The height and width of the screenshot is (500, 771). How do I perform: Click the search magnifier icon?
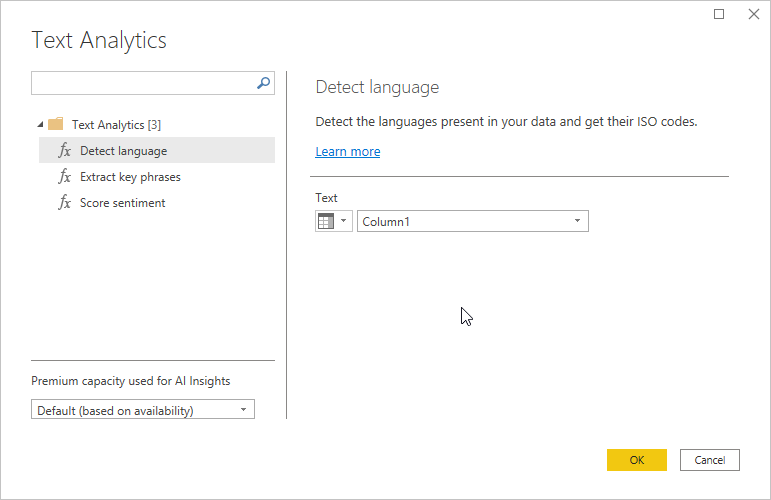264,83
